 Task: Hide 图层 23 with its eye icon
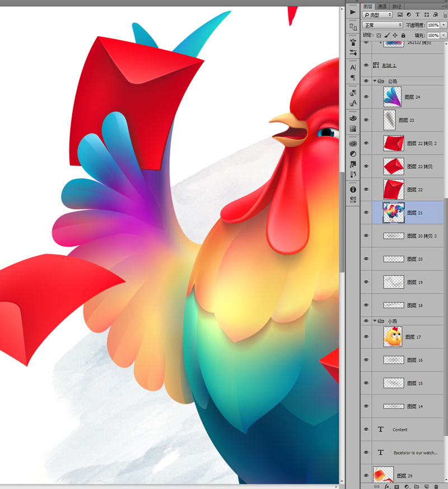[366, 120]
